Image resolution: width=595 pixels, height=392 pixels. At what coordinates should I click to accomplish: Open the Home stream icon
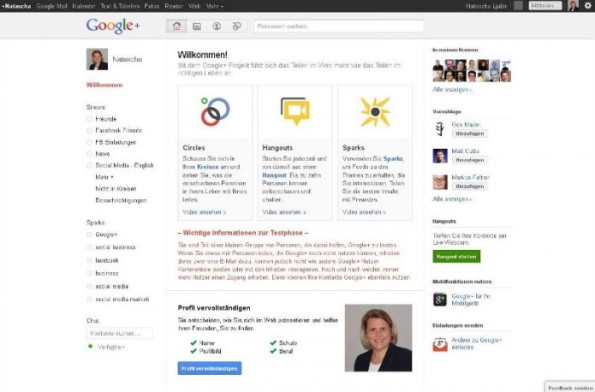176,26
